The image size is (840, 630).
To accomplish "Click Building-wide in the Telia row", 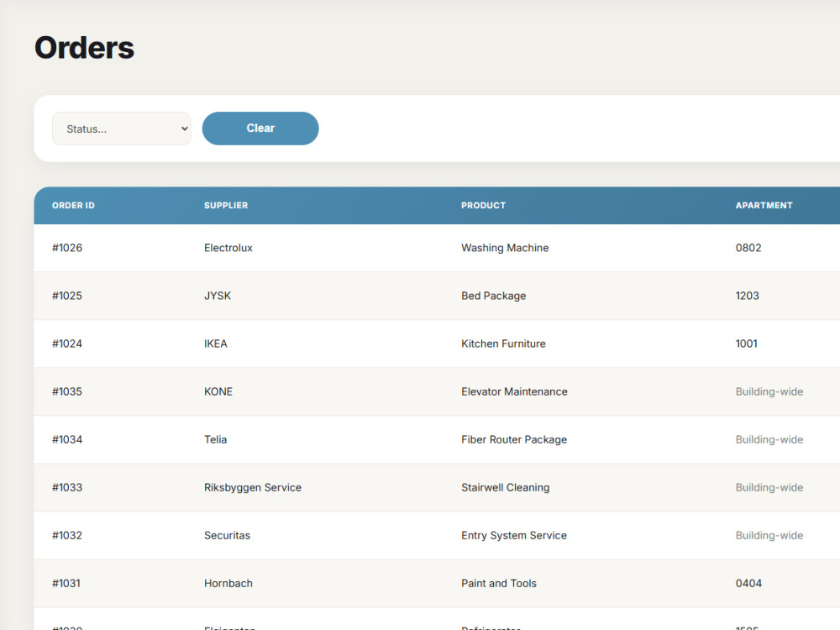I will pos(769,439).
